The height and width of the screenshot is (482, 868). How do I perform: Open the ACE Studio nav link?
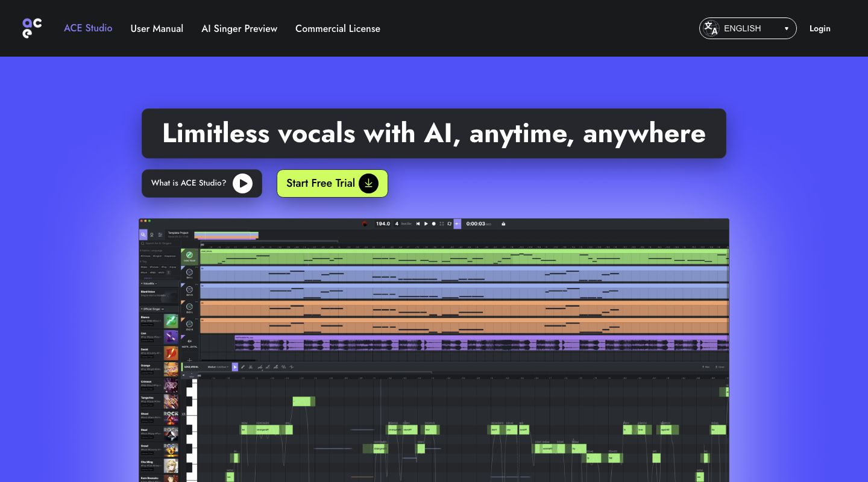point(88,28)
